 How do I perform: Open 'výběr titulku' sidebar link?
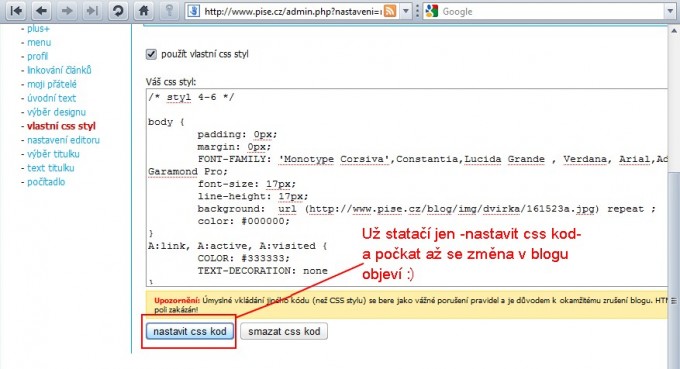(x=53, y=154)
